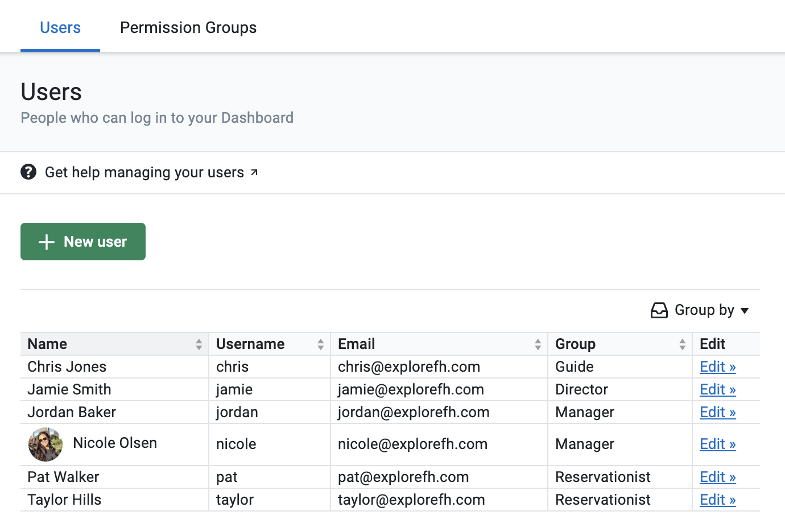Switch to the Permission Groups tab
785x532 pixels.
188,27
